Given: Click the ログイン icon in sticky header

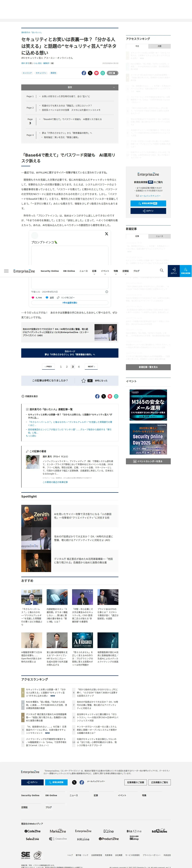Looking at the screenshot, I should (173, 271).
